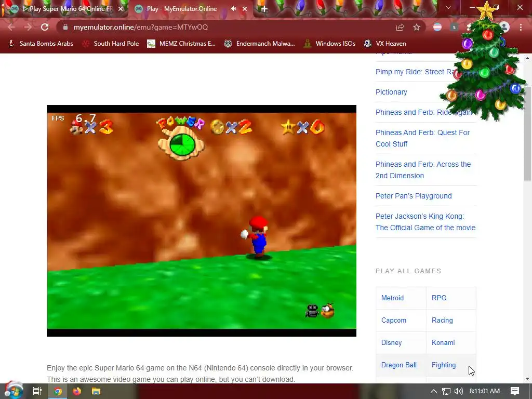Click the page vertical scrollbar thumb

[528, 134]
